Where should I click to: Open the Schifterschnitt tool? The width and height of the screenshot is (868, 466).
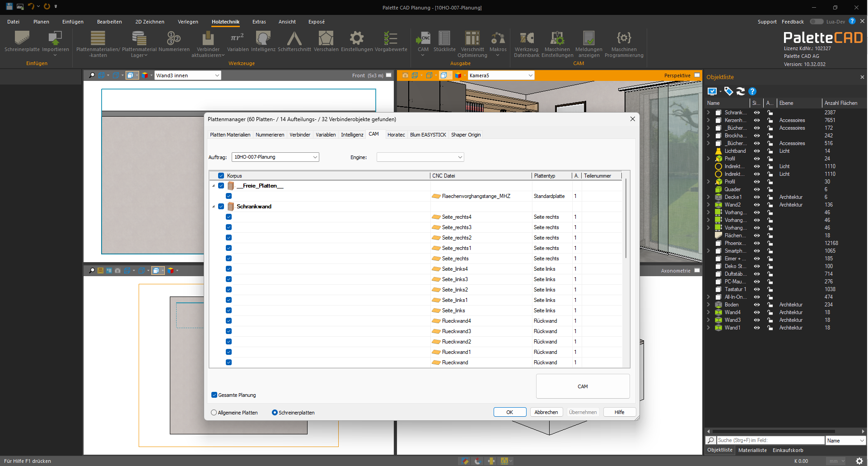294,42
